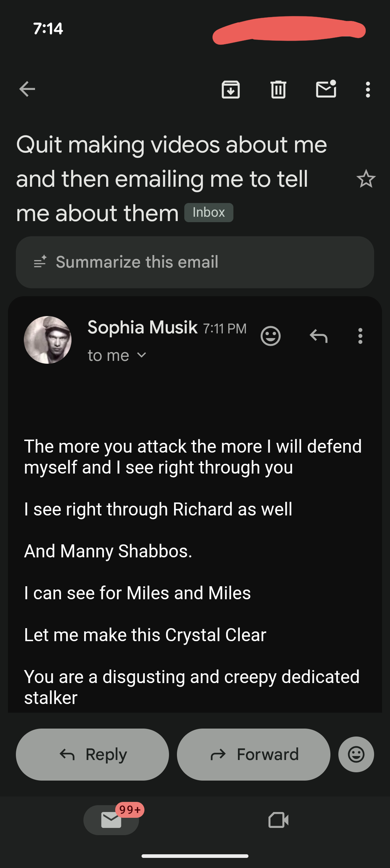
Task: Tap the bottom emoji reaction button
Action: 356,754
